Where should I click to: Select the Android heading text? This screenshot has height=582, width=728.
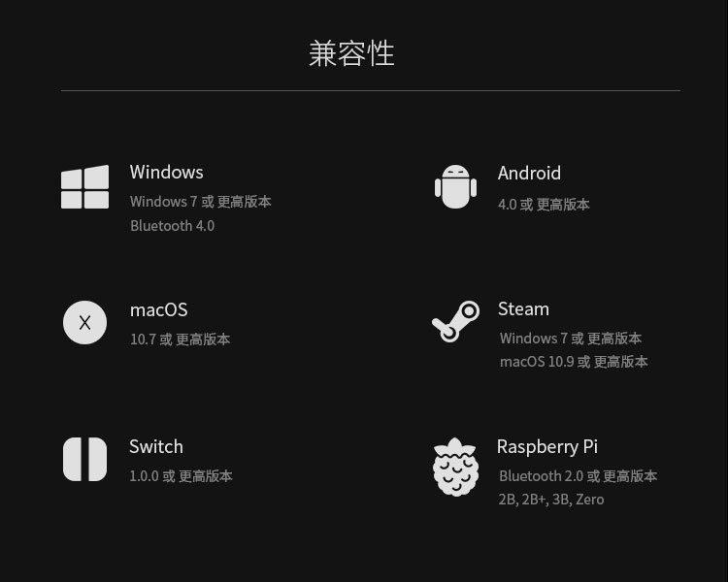pyautogui.click(x=529, y=173)
